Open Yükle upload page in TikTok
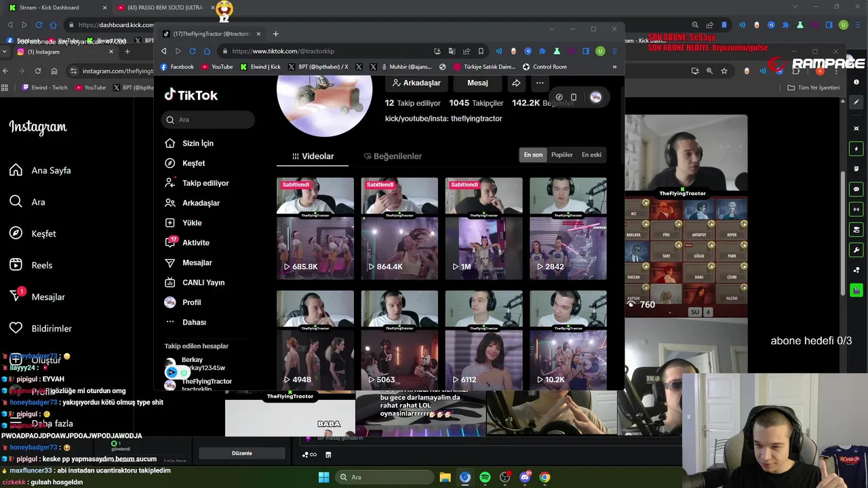The image size is (868, 488). point(183,223)
